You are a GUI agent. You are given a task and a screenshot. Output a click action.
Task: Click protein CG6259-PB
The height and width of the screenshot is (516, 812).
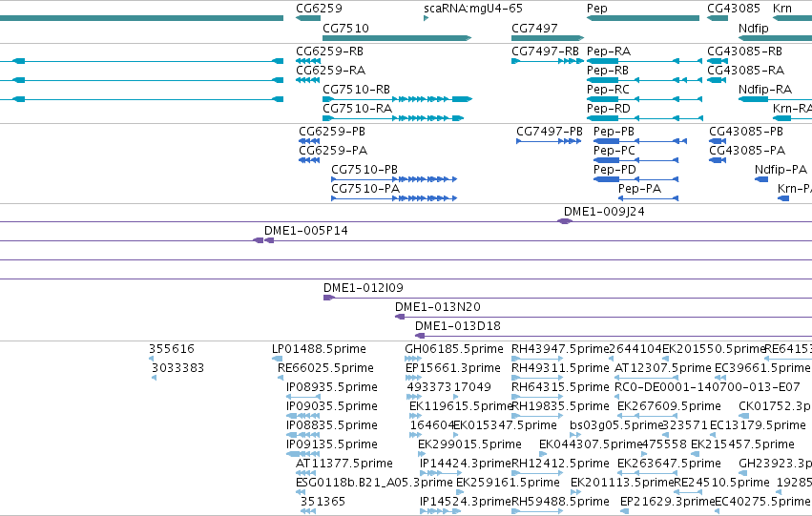(309, 141)
